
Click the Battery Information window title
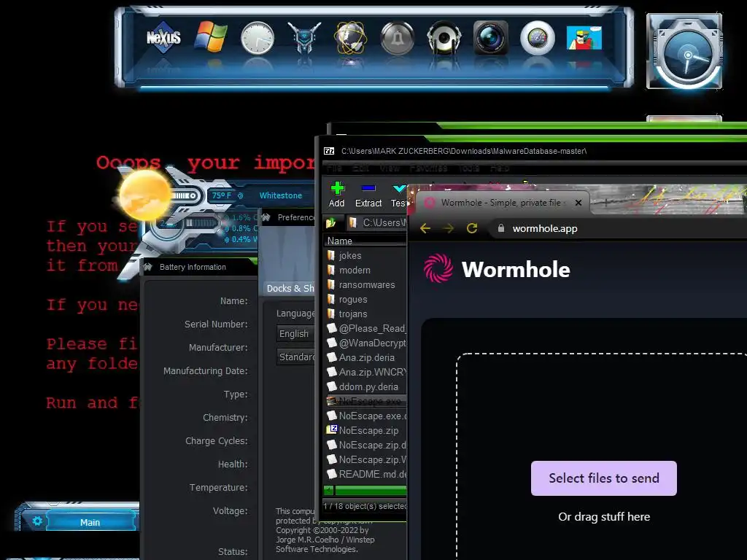[x=193, y=267]
